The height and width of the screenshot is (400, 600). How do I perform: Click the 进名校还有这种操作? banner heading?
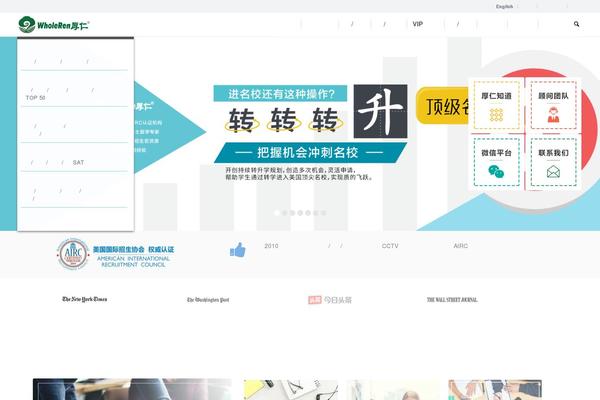click(280, 93)
